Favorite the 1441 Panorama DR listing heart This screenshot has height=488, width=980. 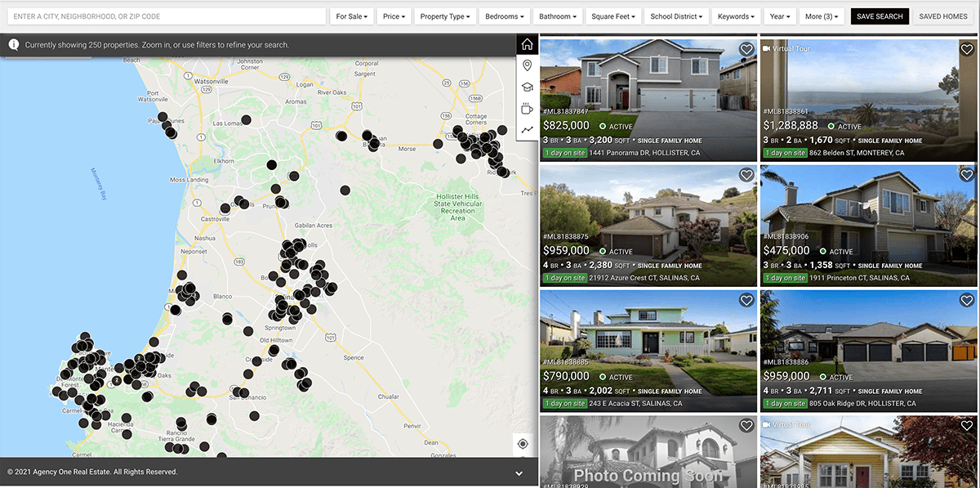pyautogui.click(x=746, y=50)
